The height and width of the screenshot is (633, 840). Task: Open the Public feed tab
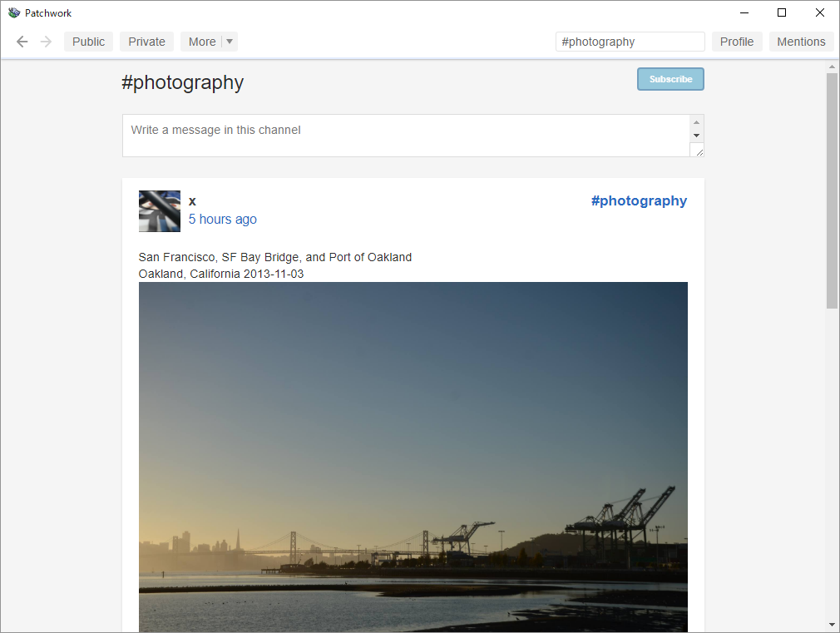point(88,42)
